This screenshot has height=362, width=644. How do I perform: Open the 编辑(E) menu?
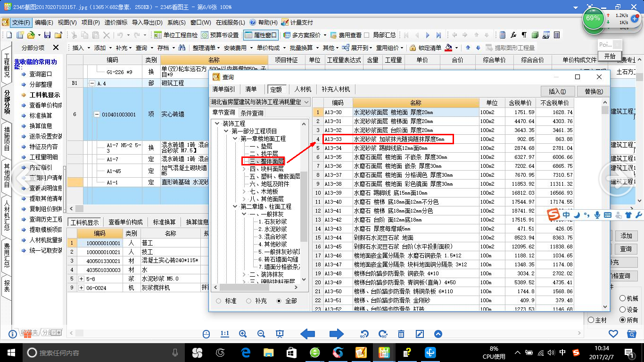click(43, 23)
